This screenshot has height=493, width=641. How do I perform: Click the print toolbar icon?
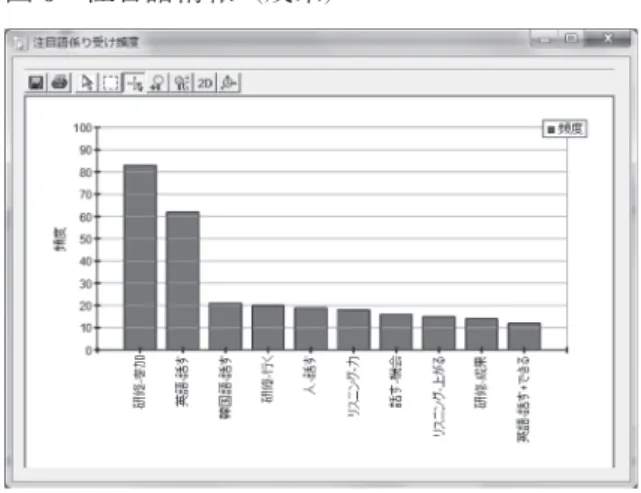click(x=60, y=83)
